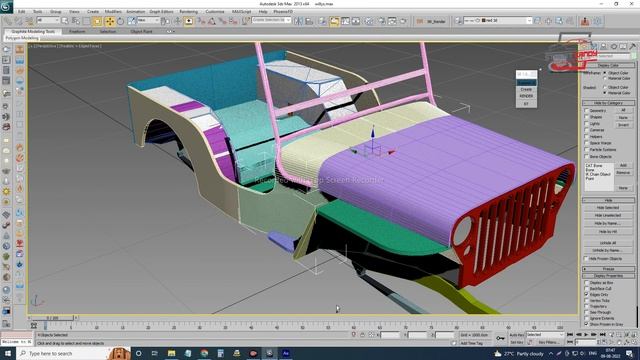Image resolution: width=640 pixels, height=360 pixels.
Task: Open the selection filter dropdown
Action: (48, 20)
